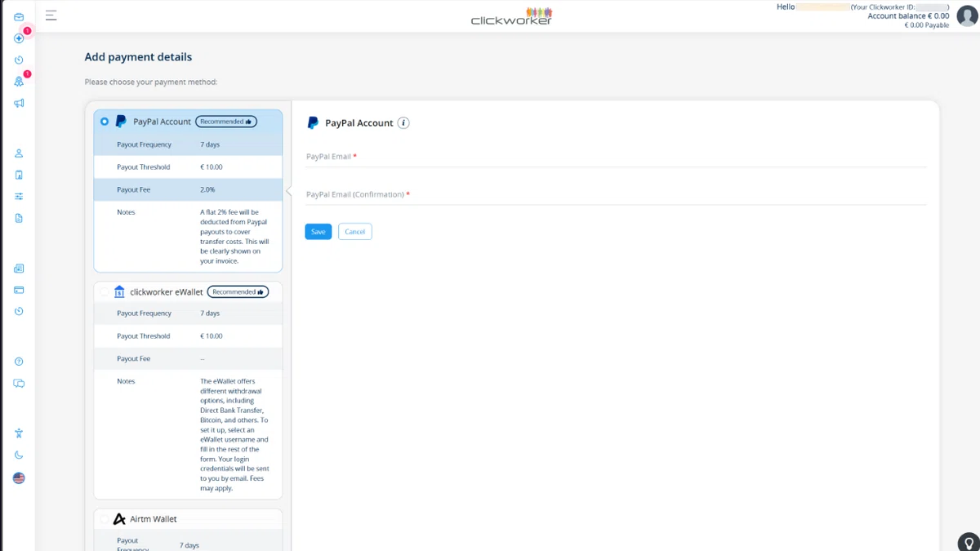
Task: Toggle dark mode with the moon icon
Action: pyautogui.click(x=19, y=455)
